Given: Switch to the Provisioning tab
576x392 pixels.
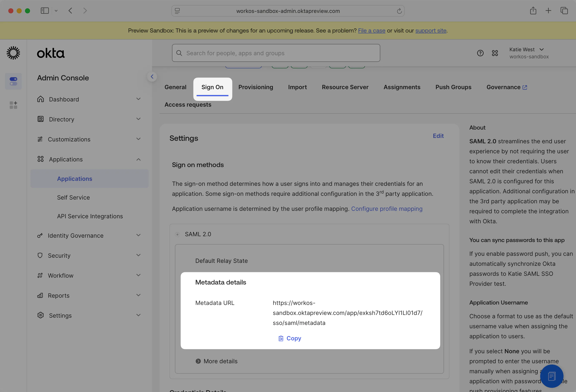Looking at the screenshot, I should [256, 87].
